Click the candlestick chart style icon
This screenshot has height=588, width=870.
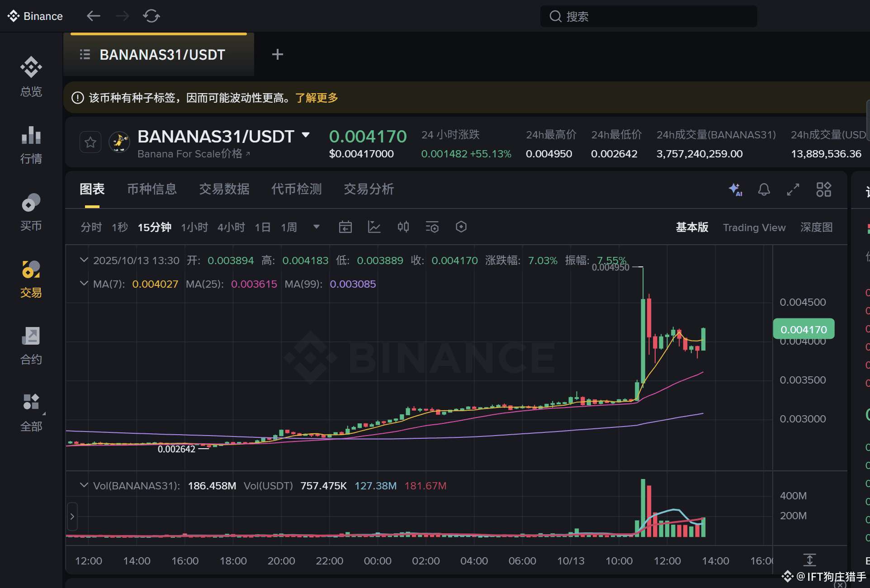(x=403, y=227)
